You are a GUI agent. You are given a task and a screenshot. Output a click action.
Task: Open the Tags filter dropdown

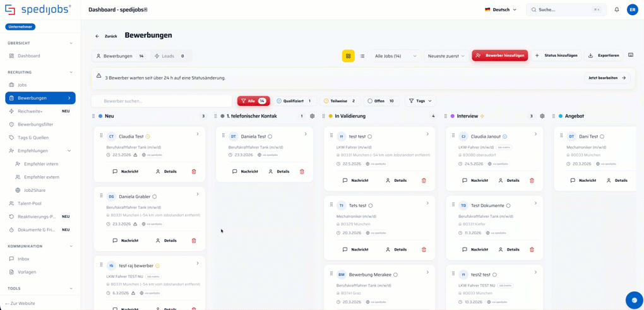click(420, 100)
